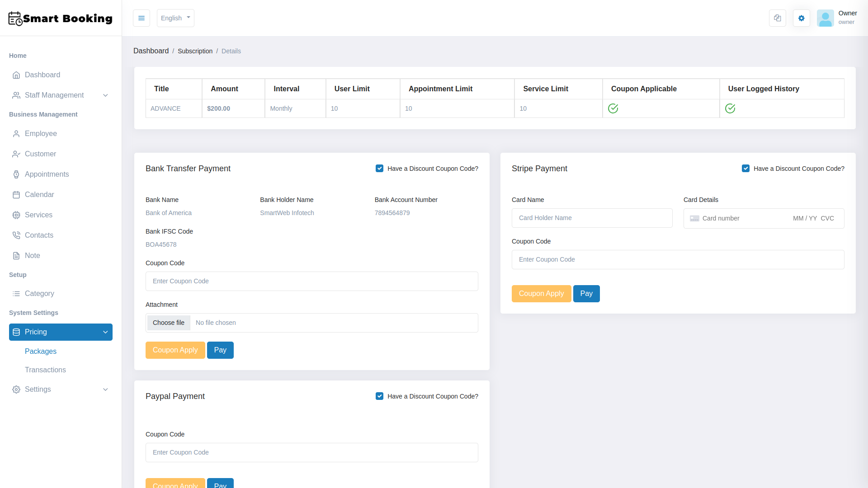Screen dimensions: 868x488
Task: Open the Transactions page
Action: point(45,370)
